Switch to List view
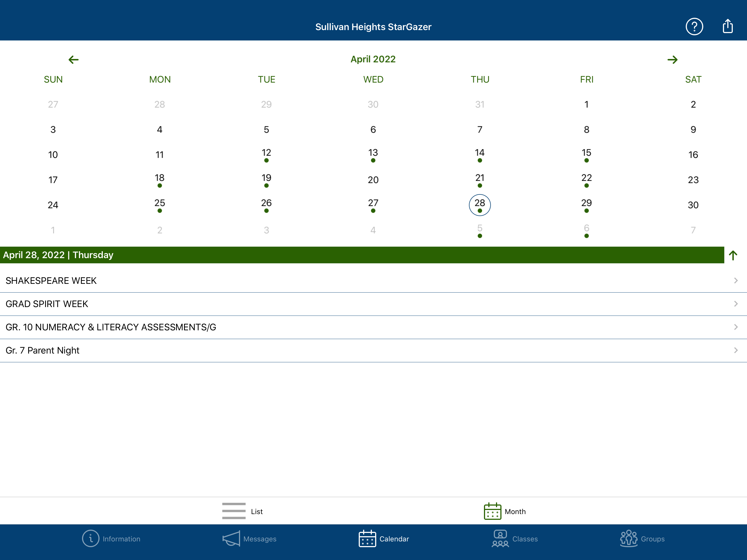Viewport: 747px width, 560px height. click(242, 511)
